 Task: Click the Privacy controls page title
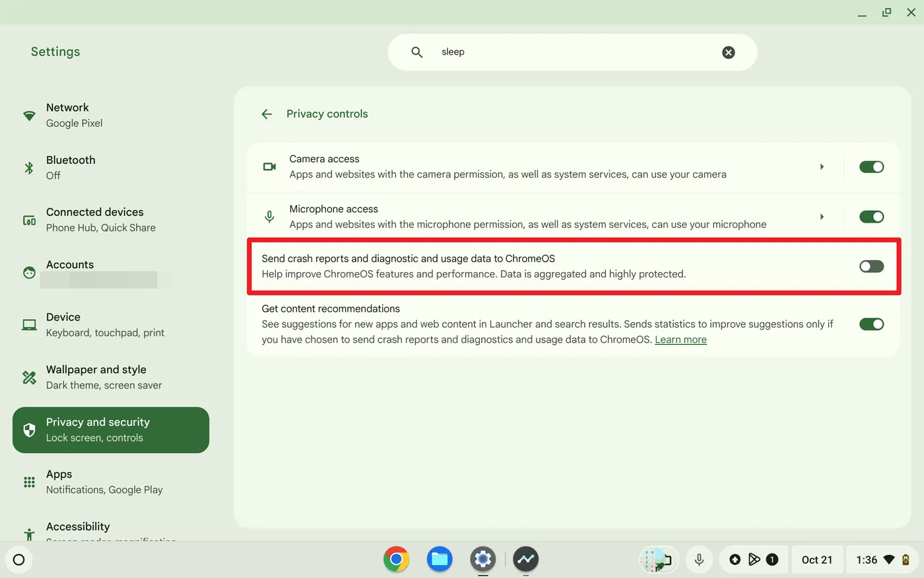pos(327,114)
